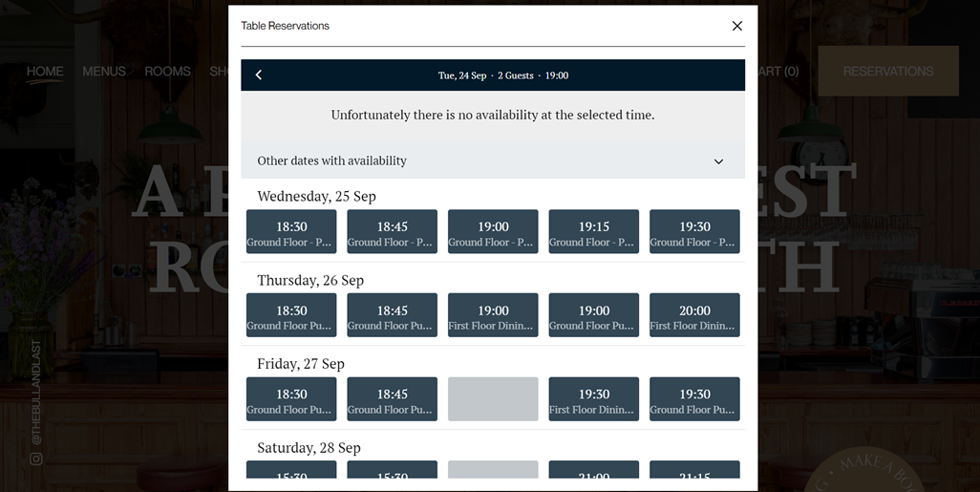Book Wednesday 25 Sep at 19:30
Screen dimensions: 980x492
tap(694, 231)
